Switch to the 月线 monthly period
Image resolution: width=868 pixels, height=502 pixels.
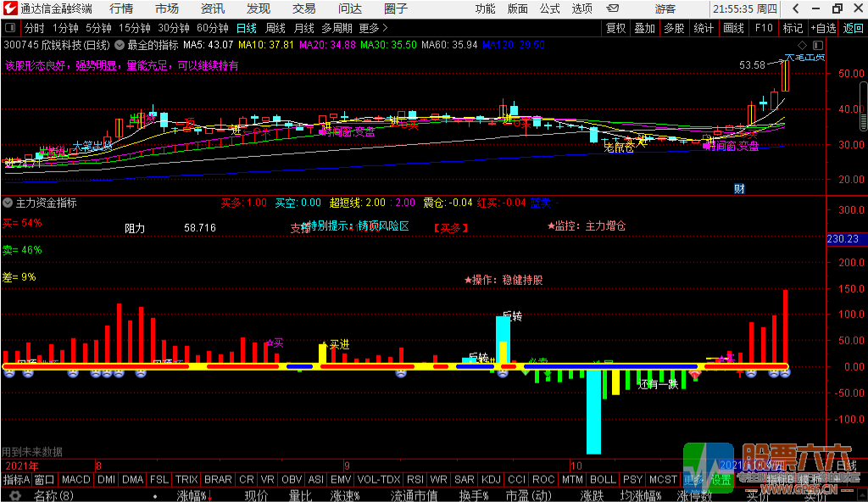(304, 28)
